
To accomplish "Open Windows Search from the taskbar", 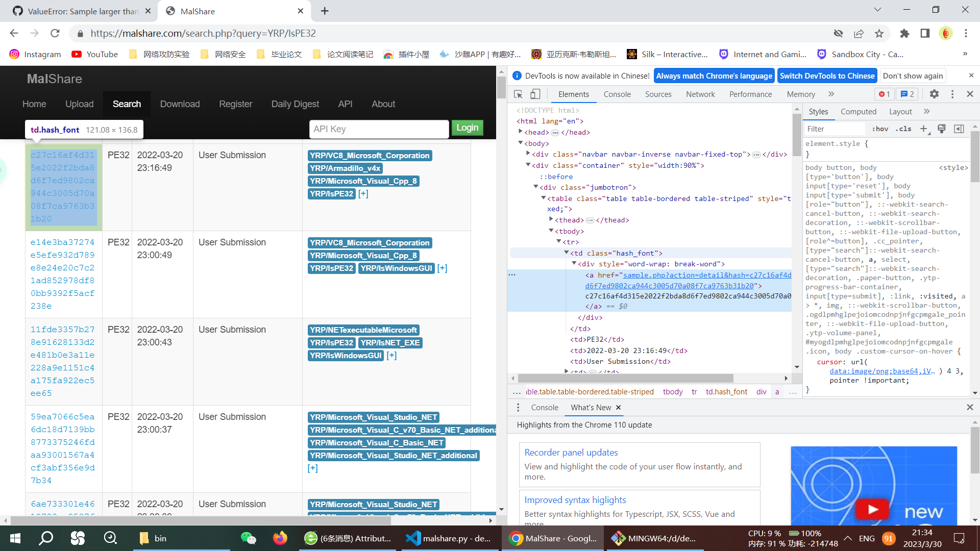I will pyautogui.click(x=46, y=538).
